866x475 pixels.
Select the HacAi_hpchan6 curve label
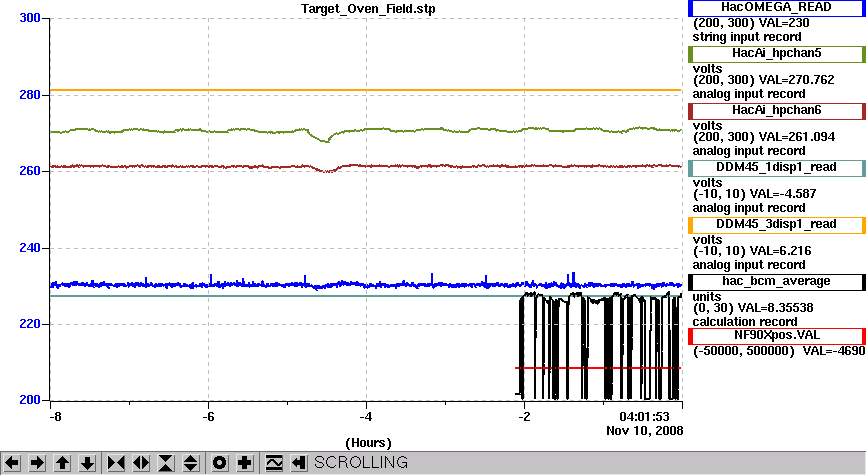pos(777,111)
